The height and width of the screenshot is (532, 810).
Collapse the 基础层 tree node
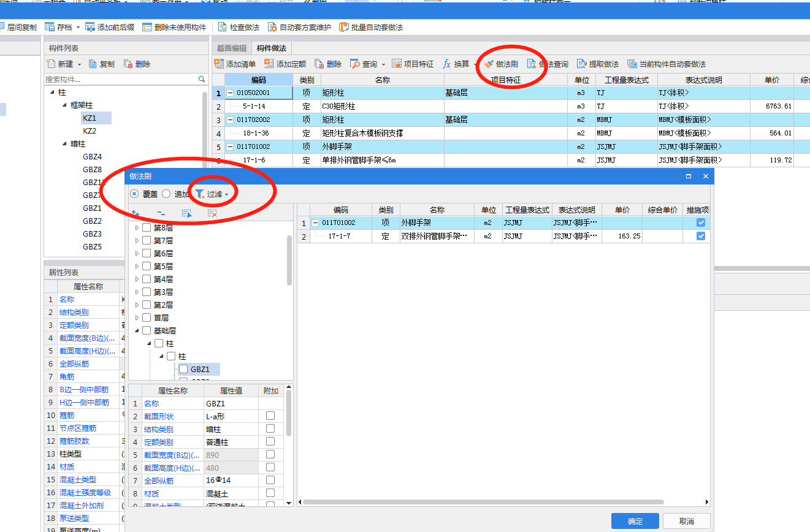(137, 330)
